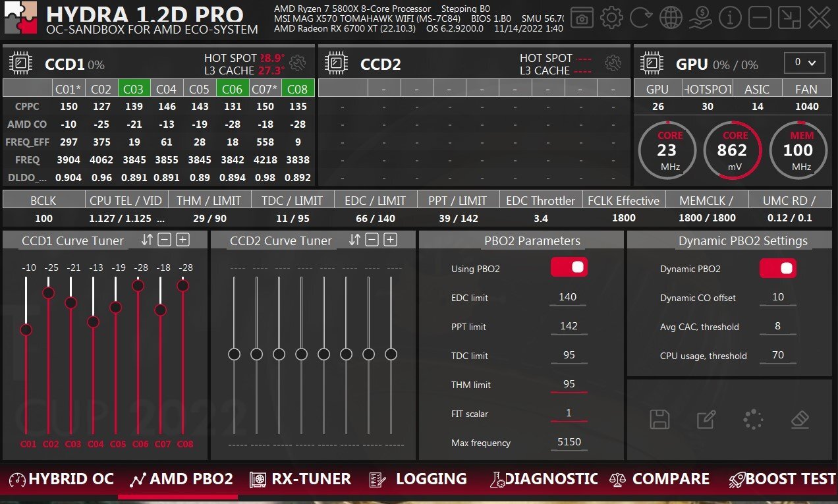Viewport: 838px width, 504px height.
Task: Click the CCD1 Curve Tuner minus button
Action: 165,240
